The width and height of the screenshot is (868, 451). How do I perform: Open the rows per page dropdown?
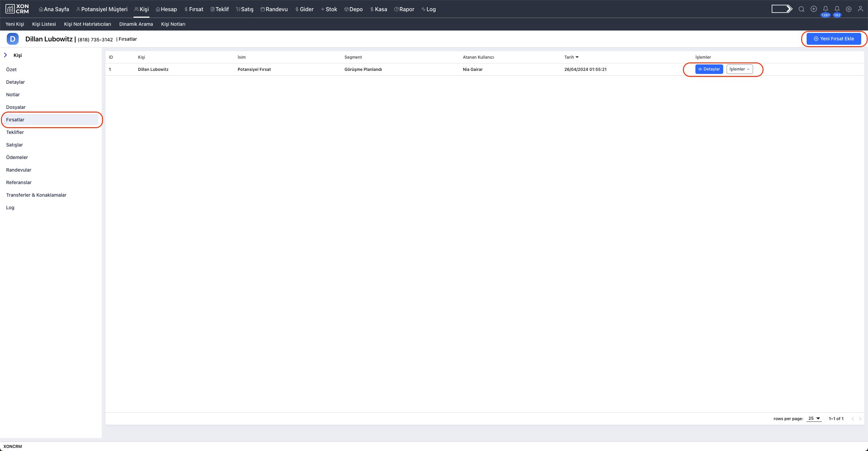[814, 418]
